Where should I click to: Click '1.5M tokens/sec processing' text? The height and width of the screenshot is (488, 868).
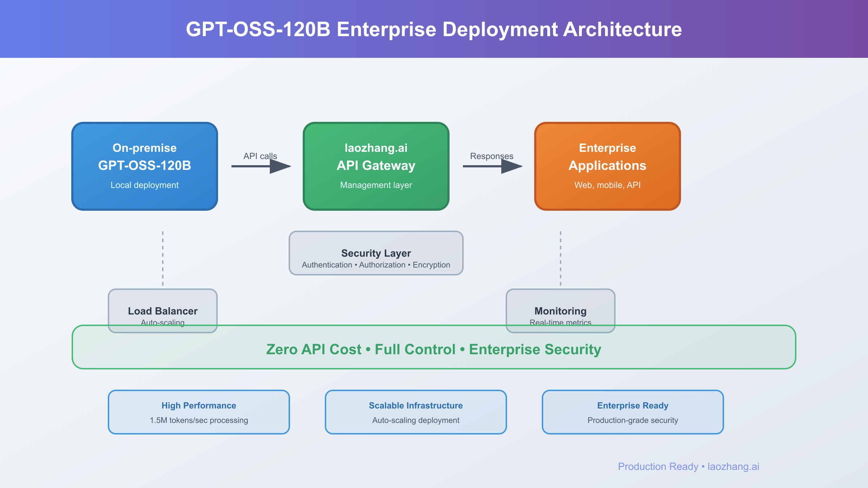click(199, 420)
